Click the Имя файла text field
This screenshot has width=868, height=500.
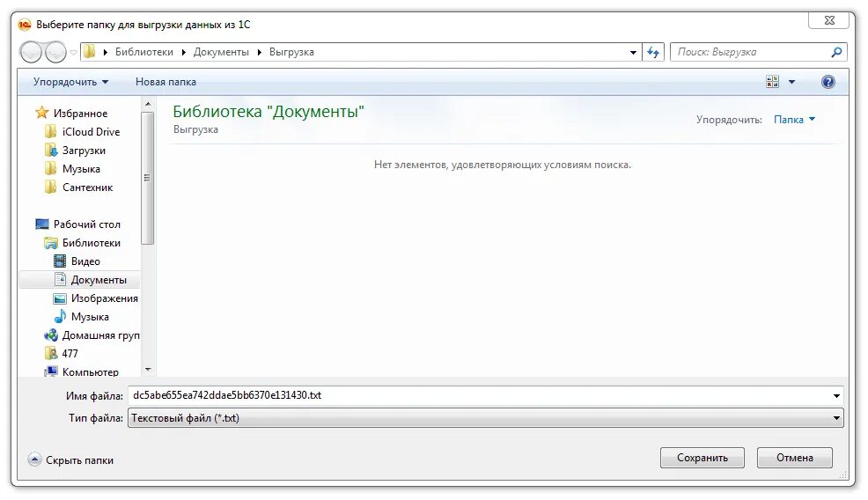(x=480, y=395)
